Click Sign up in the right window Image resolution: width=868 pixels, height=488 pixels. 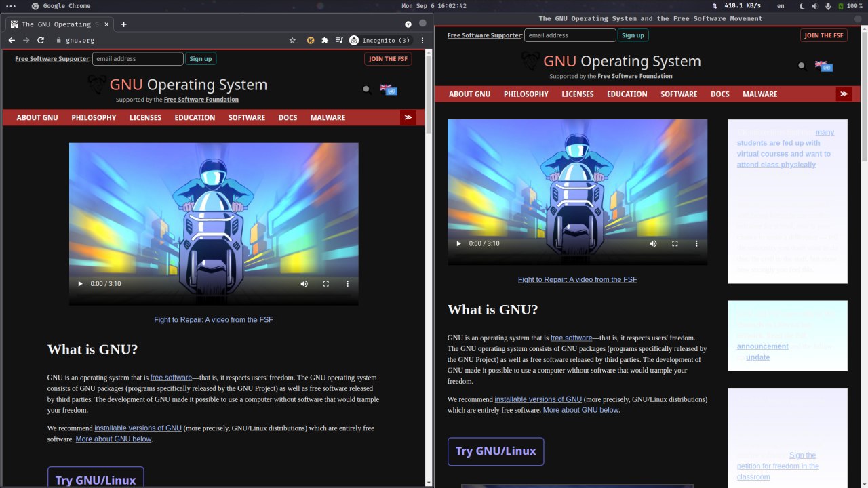point(633,35)
